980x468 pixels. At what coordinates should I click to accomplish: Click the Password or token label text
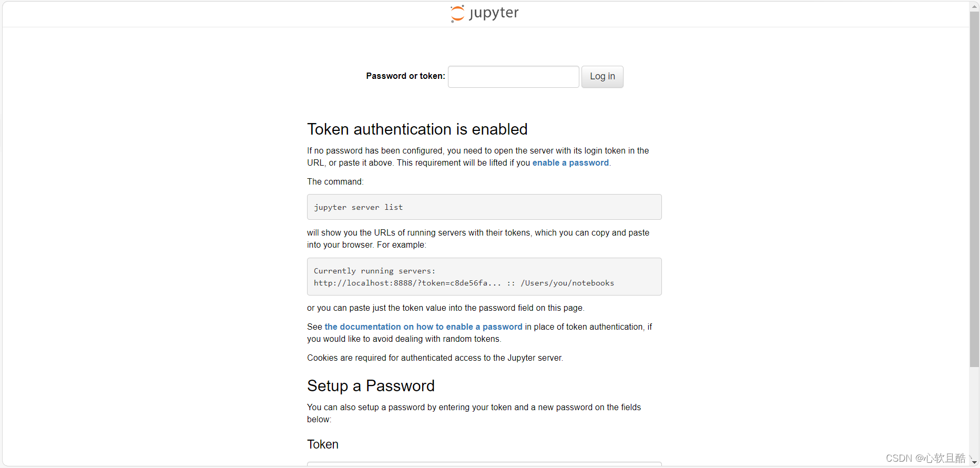tap(404, 76)
